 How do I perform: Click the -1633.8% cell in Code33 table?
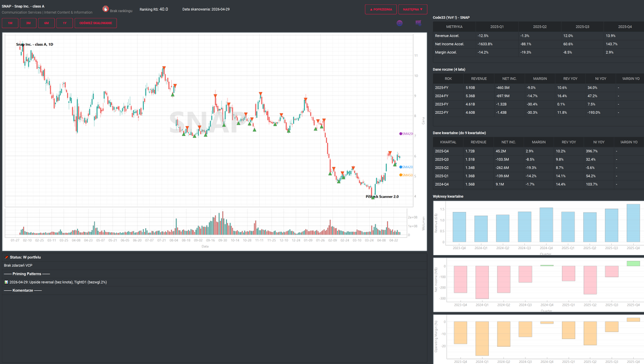[486, 44]
